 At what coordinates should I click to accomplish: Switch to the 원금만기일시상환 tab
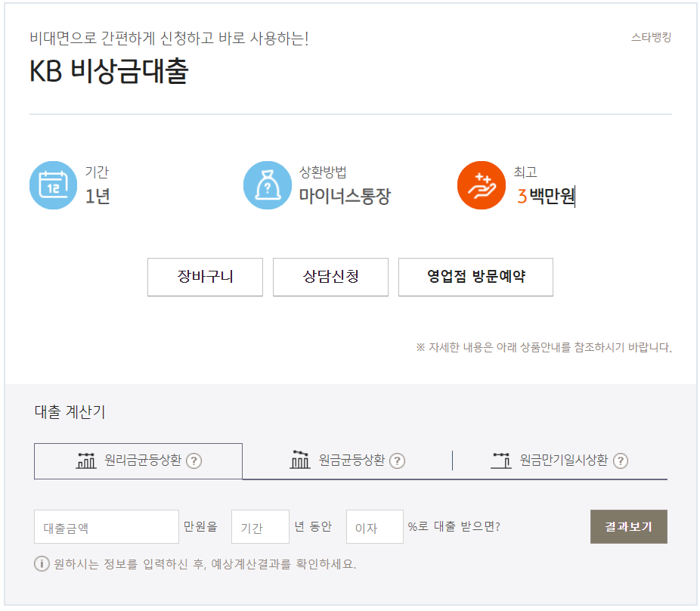pyautogui.click(x=560, y=461)
